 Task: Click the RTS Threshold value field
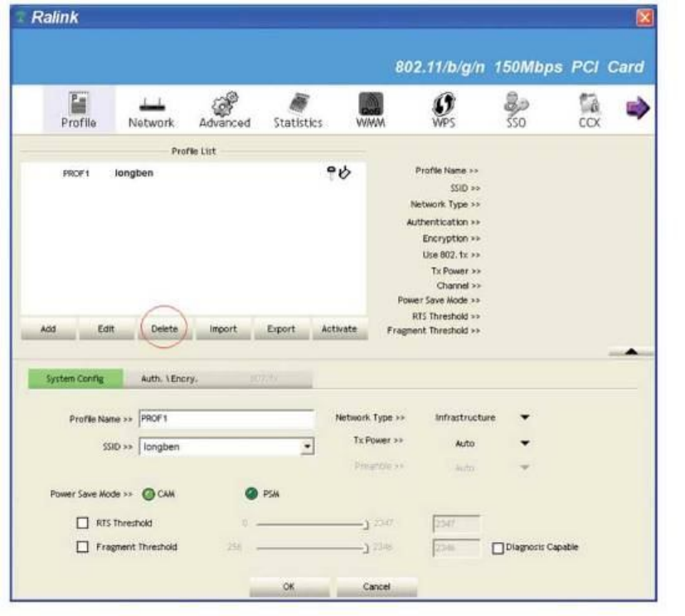point(456,523)
